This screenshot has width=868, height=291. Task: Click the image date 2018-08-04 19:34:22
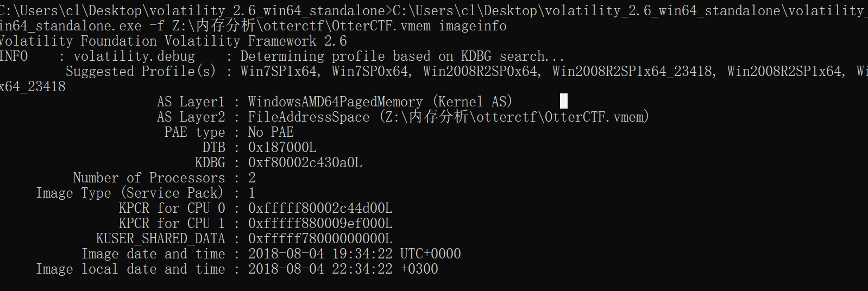(320, 254)
